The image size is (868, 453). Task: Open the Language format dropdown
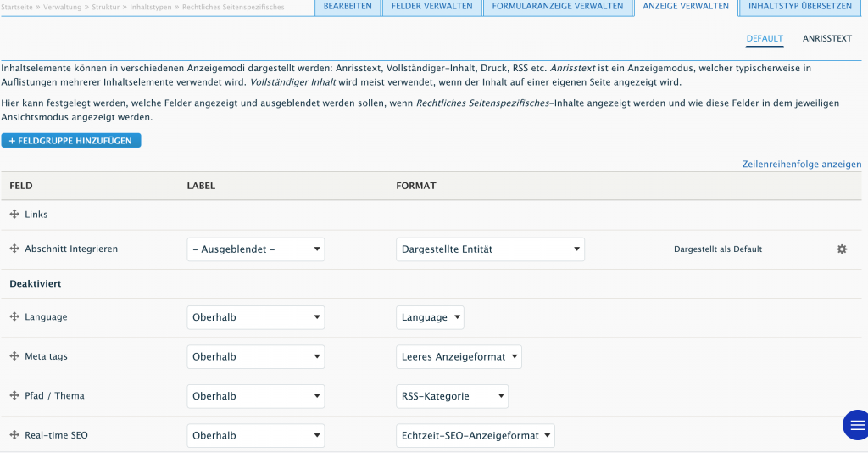pos(430,317)
